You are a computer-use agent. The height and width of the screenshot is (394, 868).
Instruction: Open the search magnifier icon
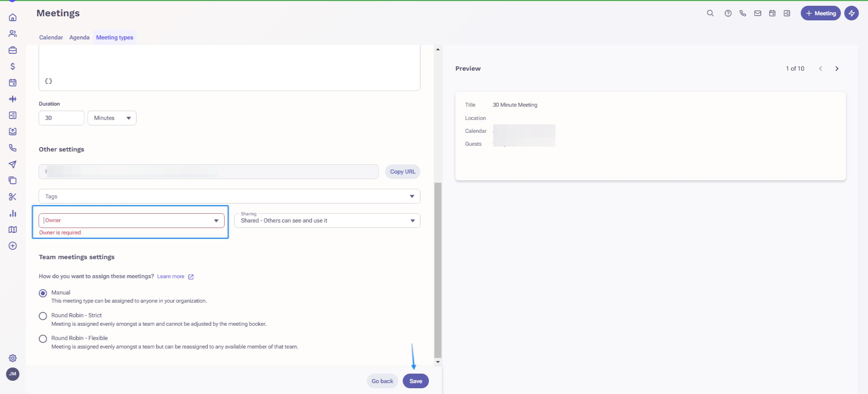pos(710,13)
